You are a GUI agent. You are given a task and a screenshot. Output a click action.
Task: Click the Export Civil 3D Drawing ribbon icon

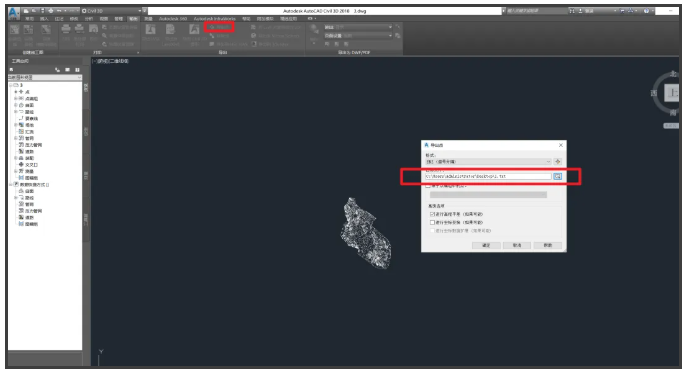194,29
